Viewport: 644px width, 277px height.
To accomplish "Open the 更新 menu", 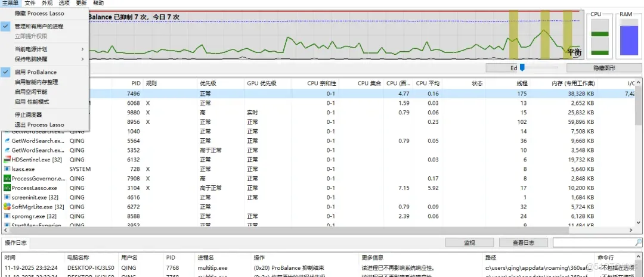I will [x=81, y=3].
